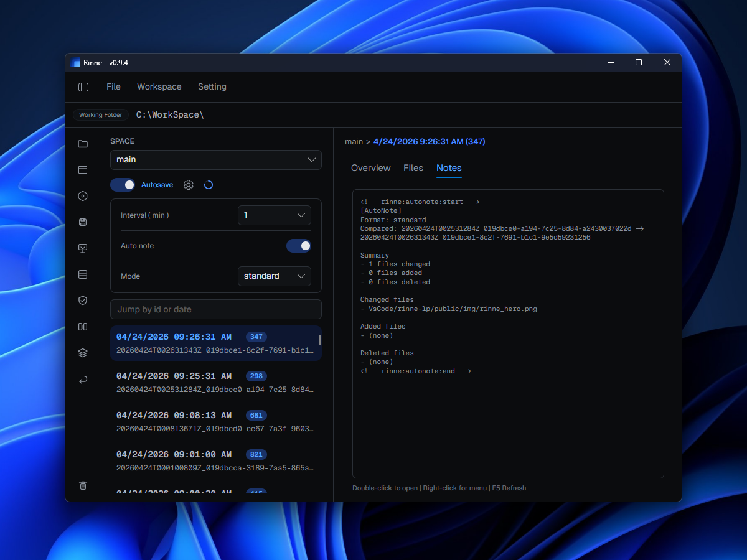Viewport: 747px width, 560px height.
Task: Select the 09:08:13 AM snapshot entry
Action: (x=215, y=421)
